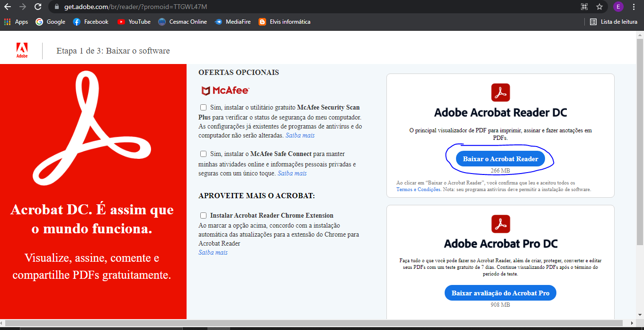644x330 pixels.
Task: Click "Adobe Acrobat Pro DC" title
Action: 501,244
